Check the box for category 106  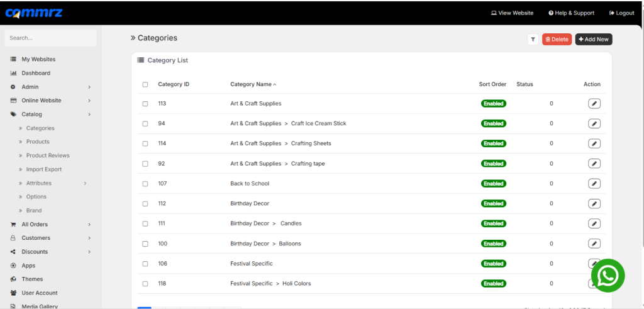pyautogui.click(x=145, y=264)
